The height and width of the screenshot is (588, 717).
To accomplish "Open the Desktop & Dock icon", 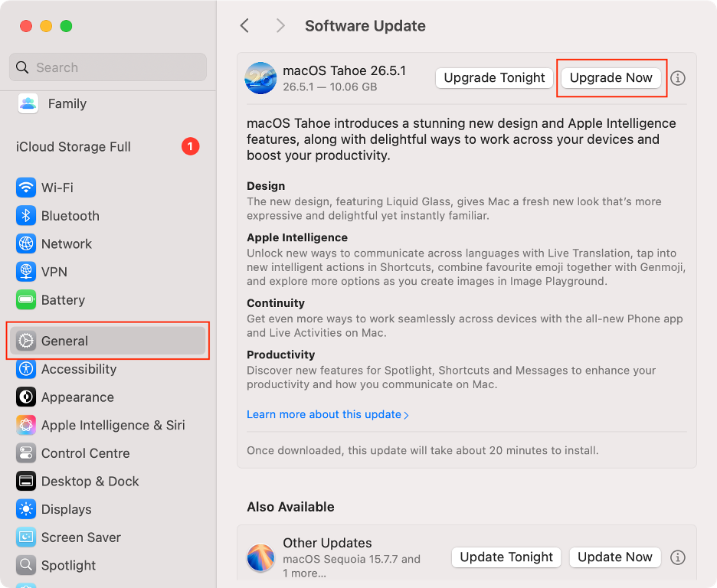I will [26, 482].
